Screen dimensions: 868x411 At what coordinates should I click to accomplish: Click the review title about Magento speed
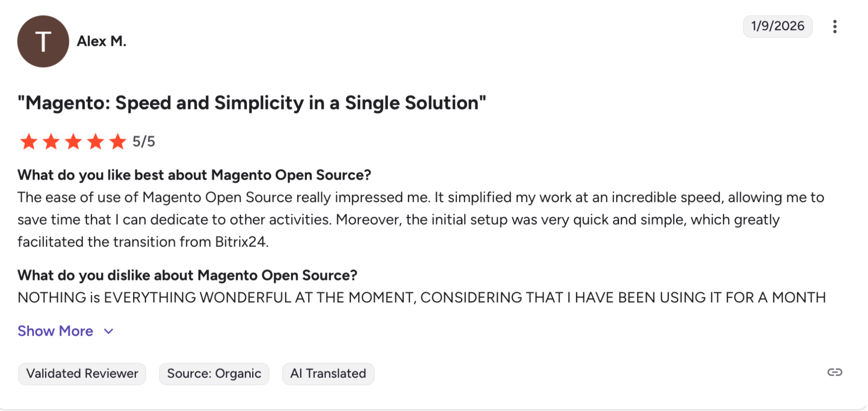[x=252, y=103]
